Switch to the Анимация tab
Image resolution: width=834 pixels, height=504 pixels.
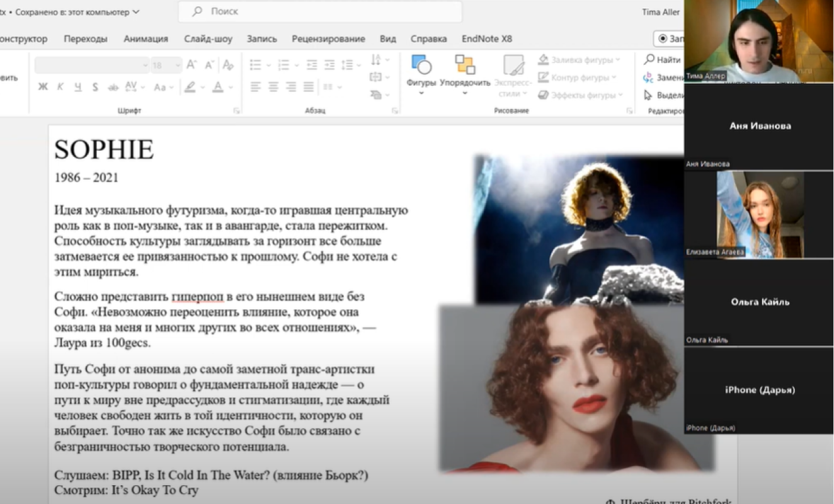click(146, 38)
